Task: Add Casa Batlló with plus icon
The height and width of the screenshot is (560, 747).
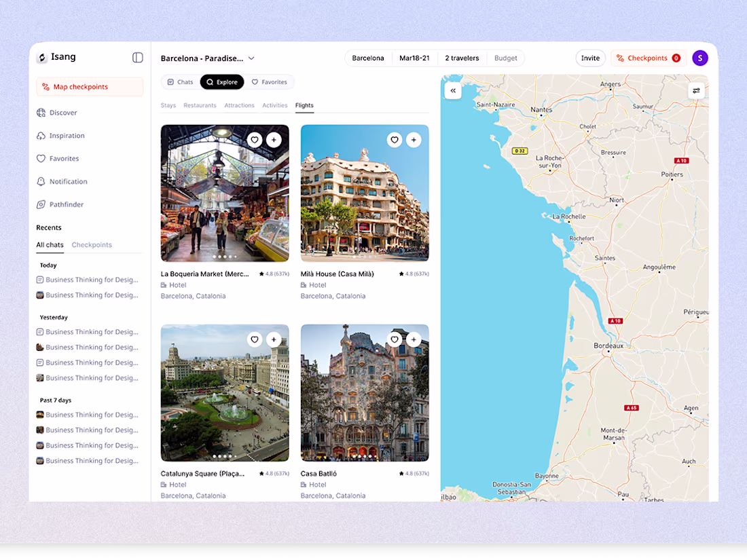Action: pos(414,339)
